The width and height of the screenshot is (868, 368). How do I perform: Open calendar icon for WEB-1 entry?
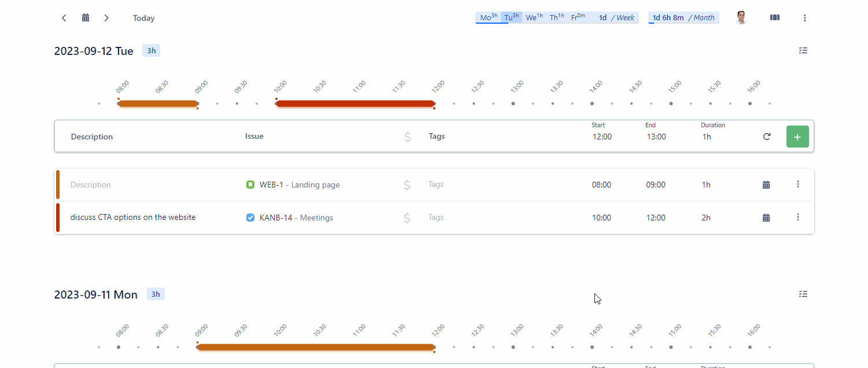point(766,185)
